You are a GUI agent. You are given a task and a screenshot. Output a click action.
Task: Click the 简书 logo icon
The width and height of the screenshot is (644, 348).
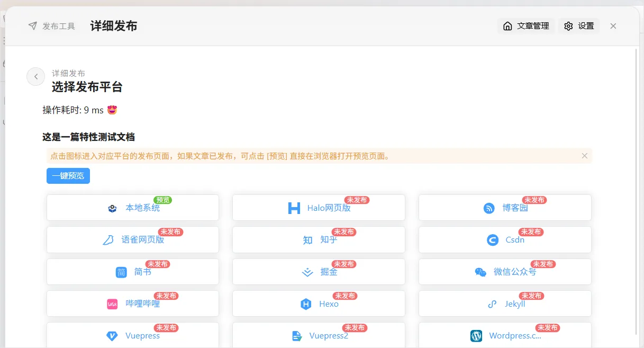pyautogui.click(x=121, y=272)
